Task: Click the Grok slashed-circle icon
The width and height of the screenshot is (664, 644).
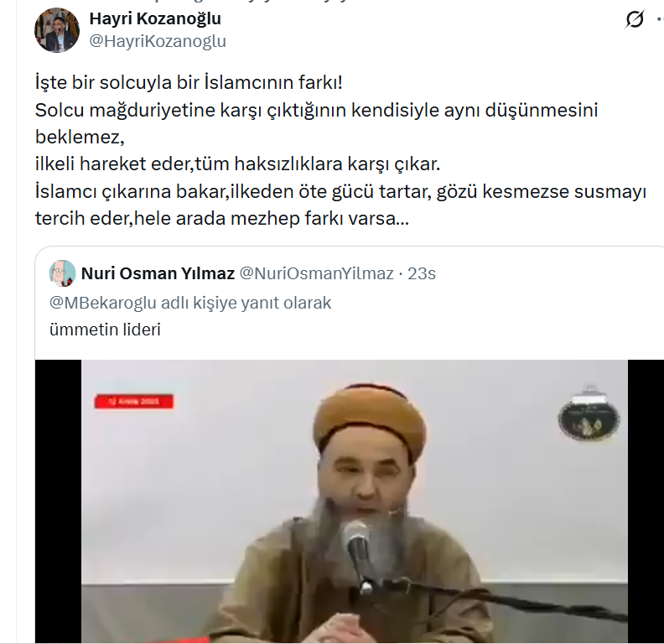Action: click(635, 19)
